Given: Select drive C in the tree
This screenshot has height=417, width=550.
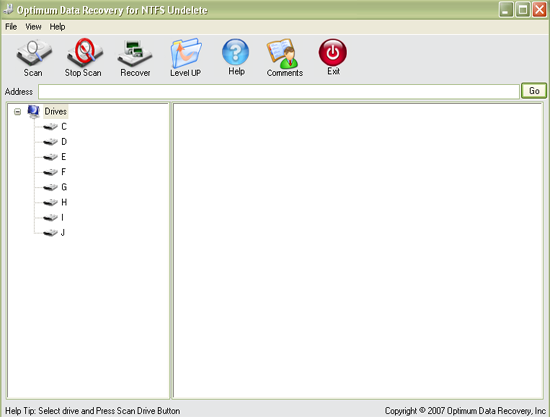Looking at the screenshot, I should [x=64, y=127].
